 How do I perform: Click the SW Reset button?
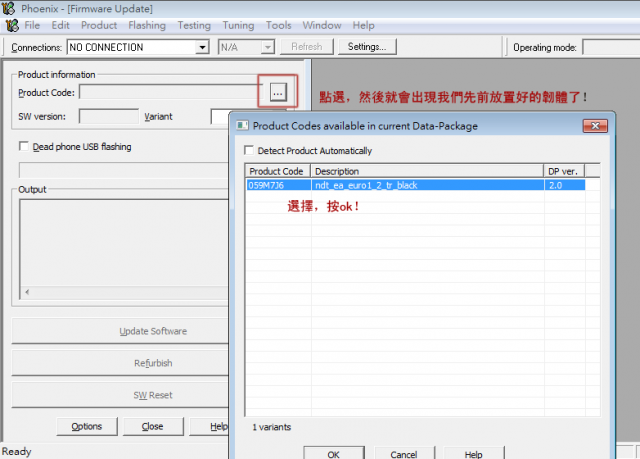click(120, 395)
